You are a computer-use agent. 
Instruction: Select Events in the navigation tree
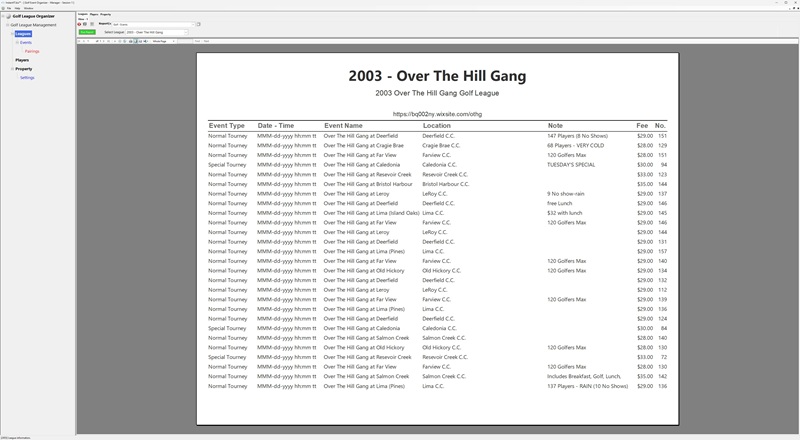[26, 43]
